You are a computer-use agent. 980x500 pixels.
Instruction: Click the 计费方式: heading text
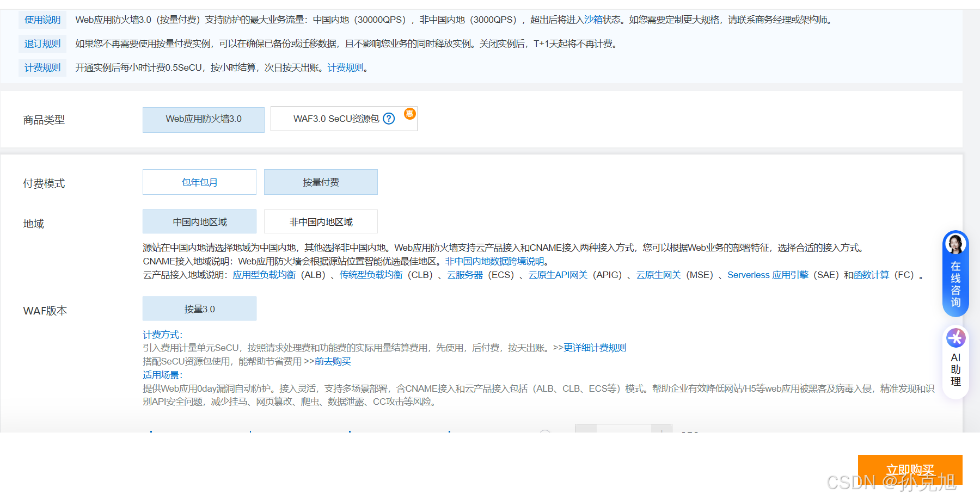pyautogui.click(x=162, y=335)
